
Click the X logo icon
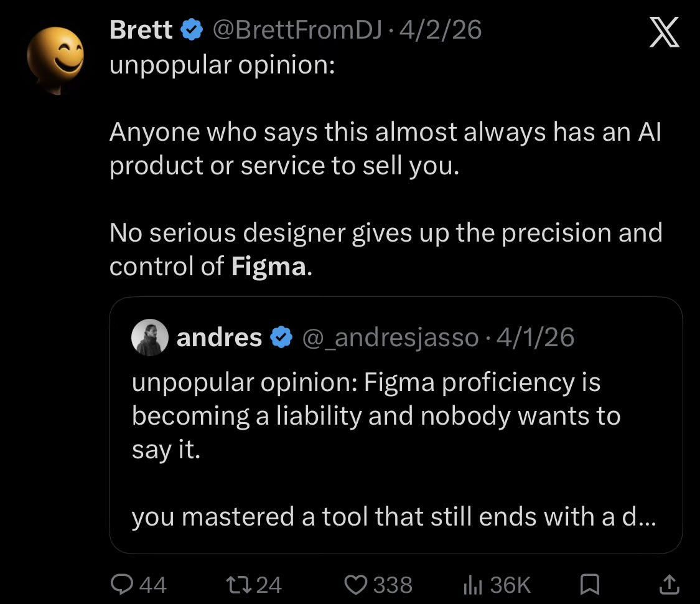664,32
